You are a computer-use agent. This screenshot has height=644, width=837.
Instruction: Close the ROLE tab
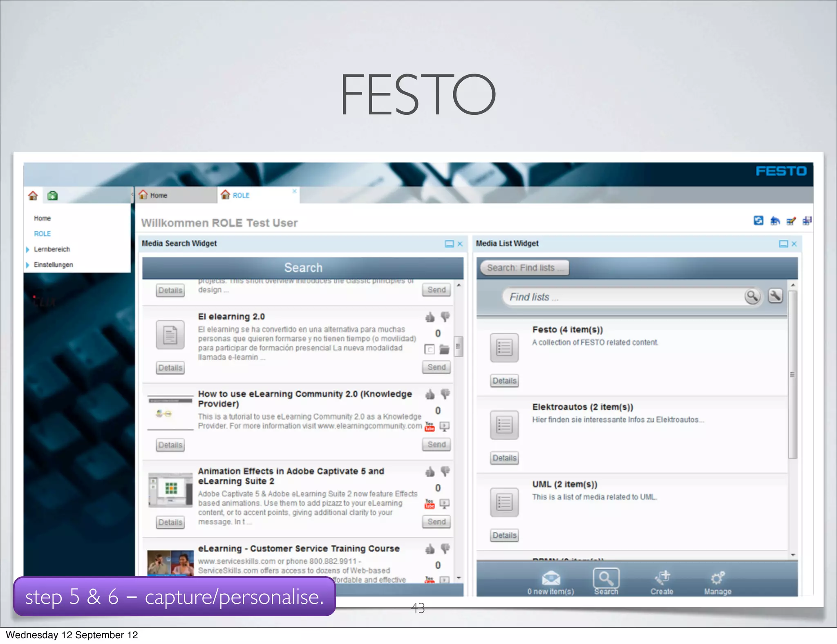pos(294,191)
